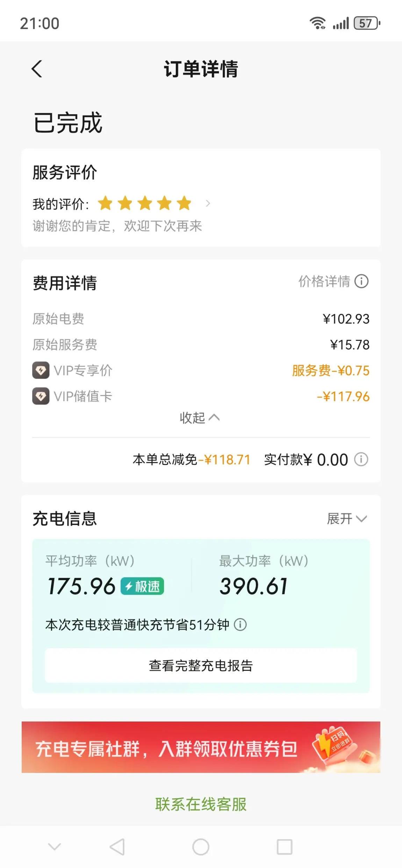Open price details info icon
This screenshot has height=868, width=402.
[x=361, y=281]
